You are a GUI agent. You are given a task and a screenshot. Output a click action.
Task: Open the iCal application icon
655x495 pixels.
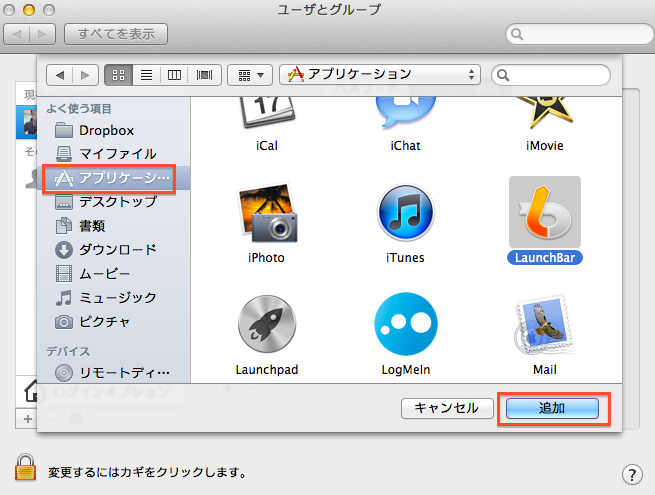267,113
